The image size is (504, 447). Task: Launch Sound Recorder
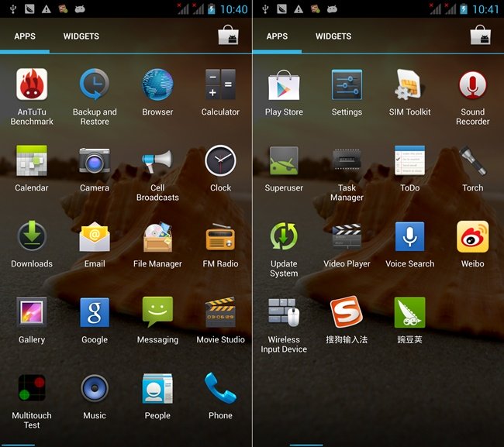(x=472, y=85)
